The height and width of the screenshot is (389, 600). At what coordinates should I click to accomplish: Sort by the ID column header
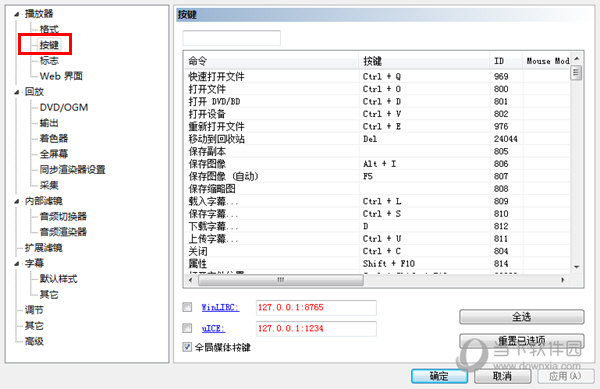tap(506, 61)
